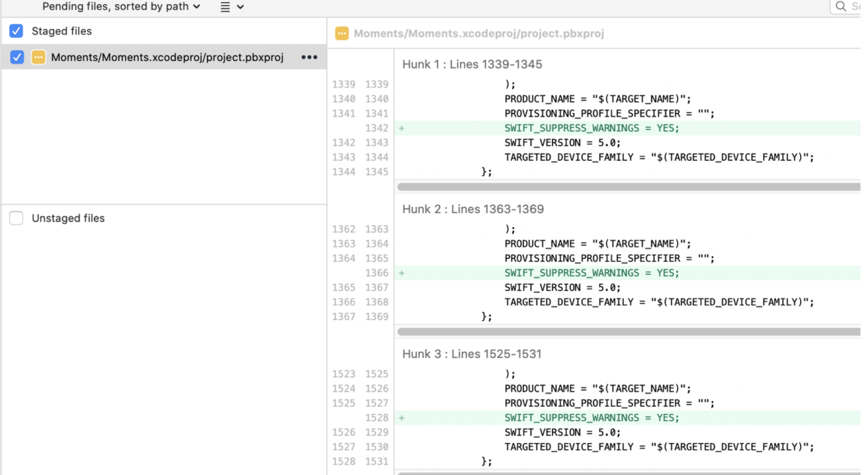This screenshot has height=475, width=868.
Task: Click the yellow modified icon in the staged list
Action: [x=38, y=57]
